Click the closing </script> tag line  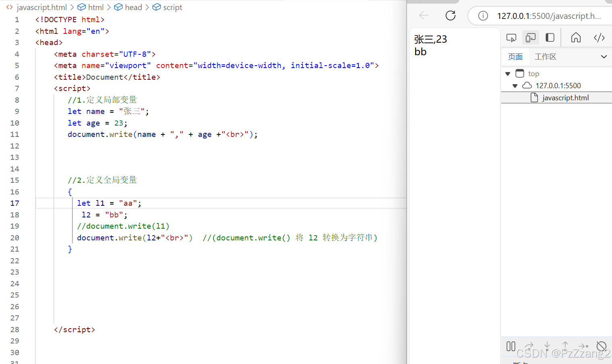coord(74,330)
